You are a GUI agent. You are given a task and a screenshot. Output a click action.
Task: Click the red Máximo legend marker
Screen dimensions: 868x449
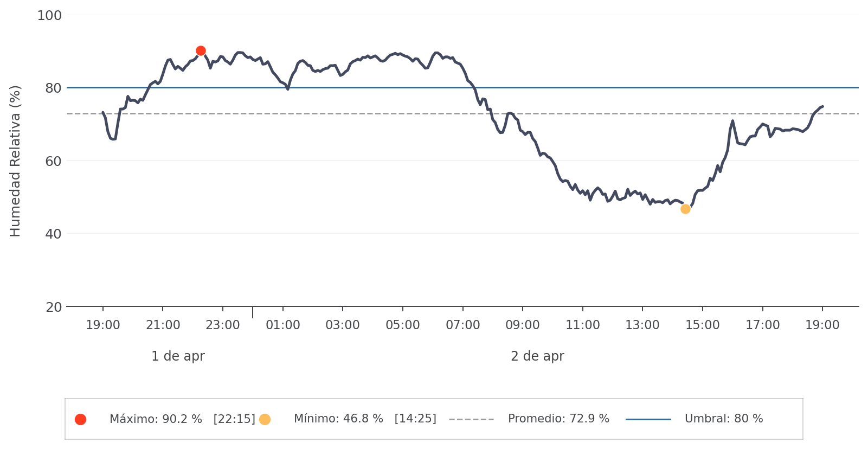coord(80,419)
